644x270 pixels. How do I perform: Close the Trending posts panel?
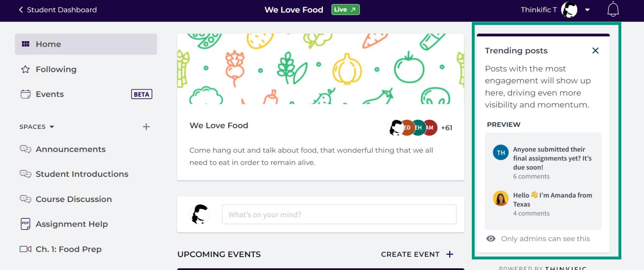click(x=595, y=51)
